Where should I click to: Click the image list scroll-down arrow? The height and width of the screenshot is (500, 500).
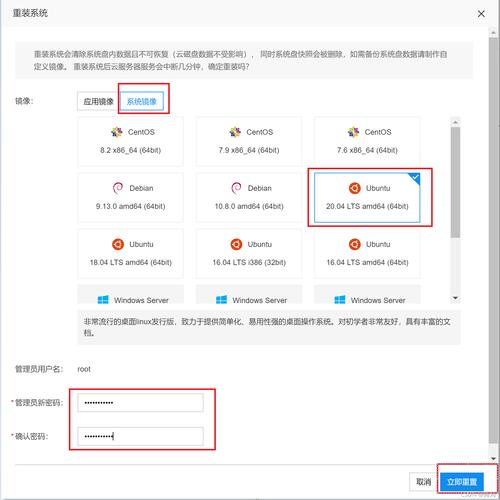pyautogui.click(x=456, y=298)
